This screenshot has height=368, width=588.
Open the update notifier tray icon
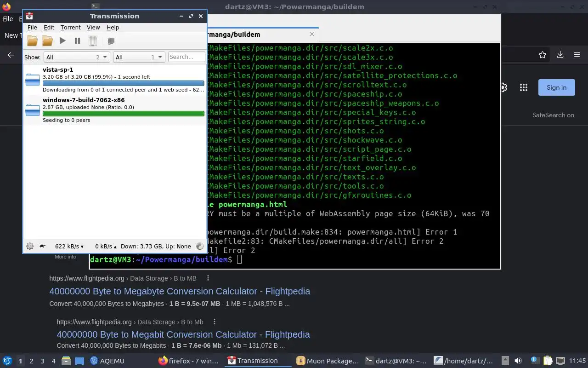534,361
